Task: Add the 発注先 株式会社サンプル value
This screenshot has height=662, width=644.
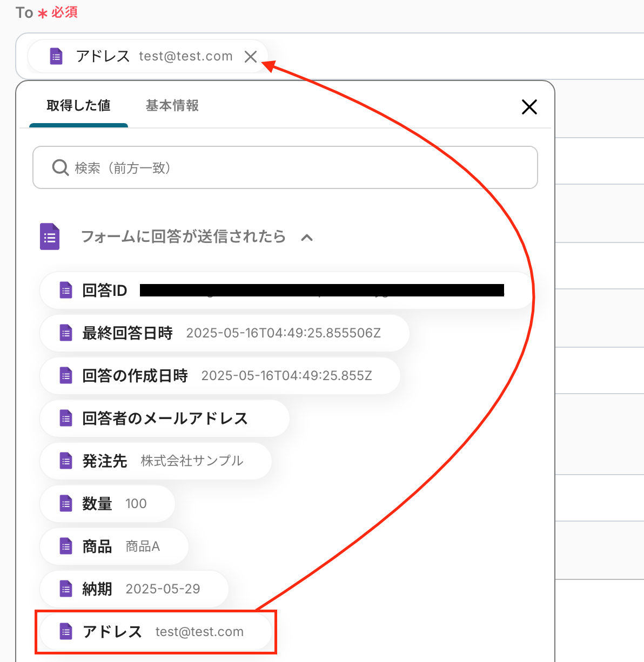Action: (x=156, y=461)
